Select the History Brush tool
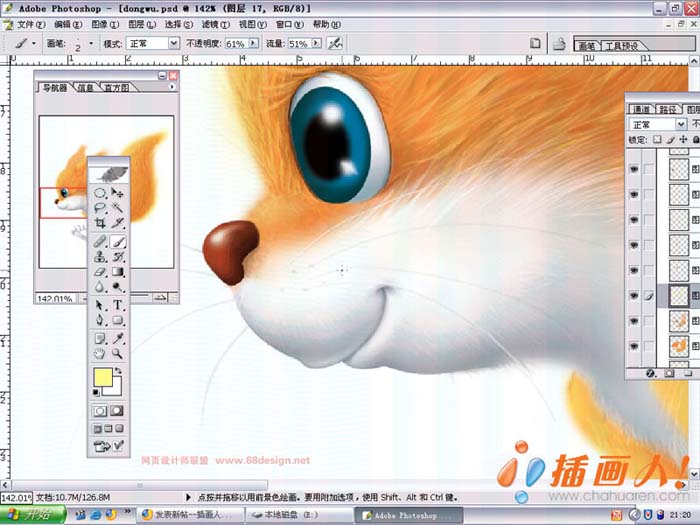 (117, 257)
